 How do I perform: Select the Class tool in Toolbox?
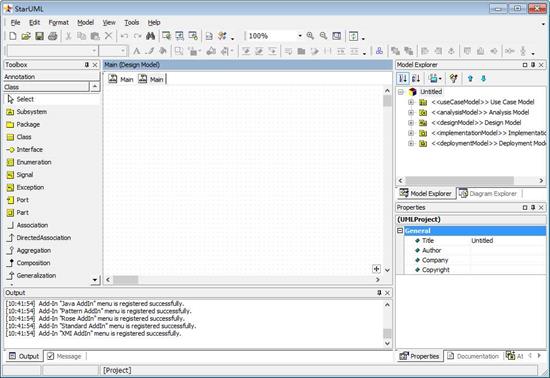tap(52, 137)
